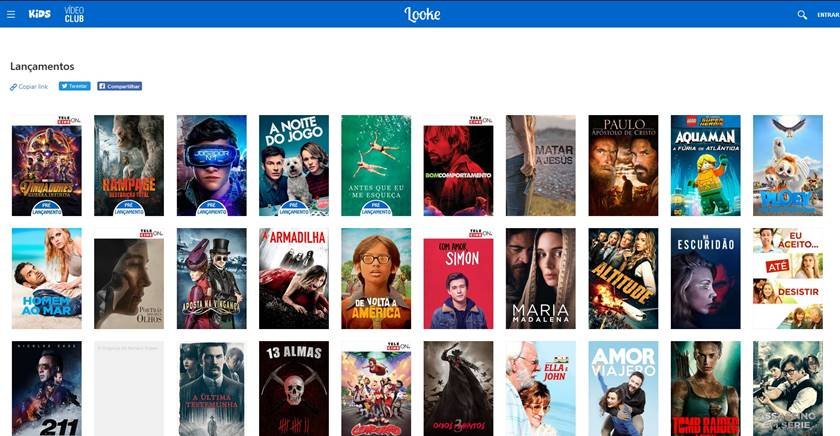This screenshot has width=840, height=436.
Task: Open the 211 movie poster
Action: 47,389
